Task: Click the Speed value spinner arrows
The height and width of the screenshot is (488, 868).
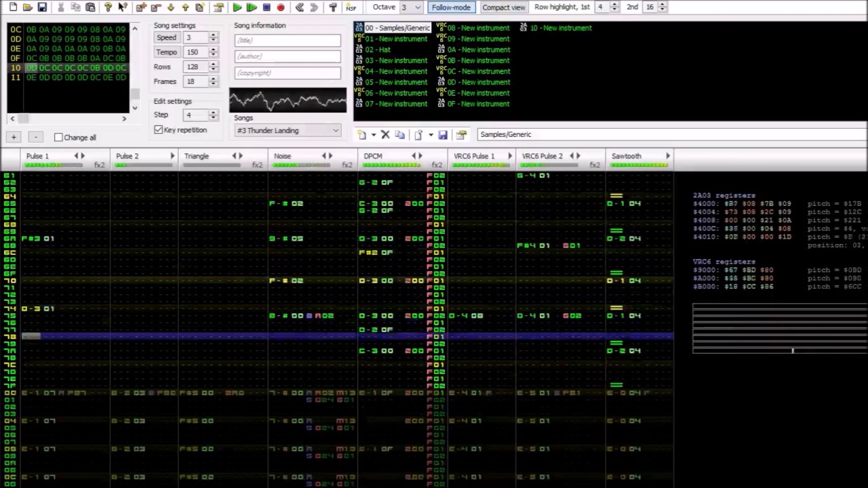Action: [213, 37]
